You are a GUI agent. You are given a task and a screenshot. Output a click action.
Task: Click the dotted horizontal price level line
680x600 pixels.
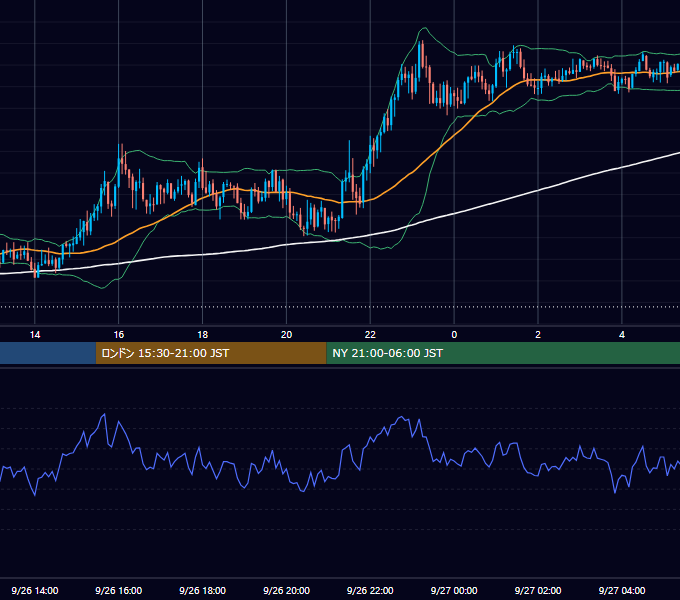coord(340,307)
